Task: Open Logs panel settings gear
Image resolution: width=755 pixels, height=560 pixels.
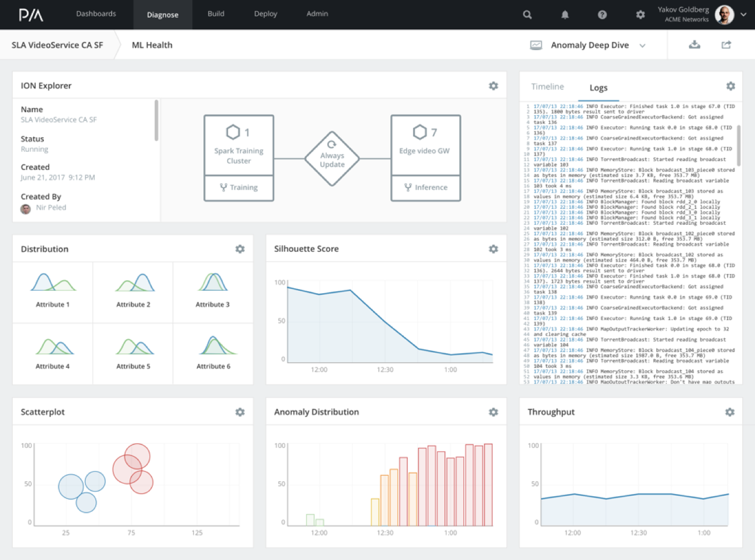Action: pos(730,86)
